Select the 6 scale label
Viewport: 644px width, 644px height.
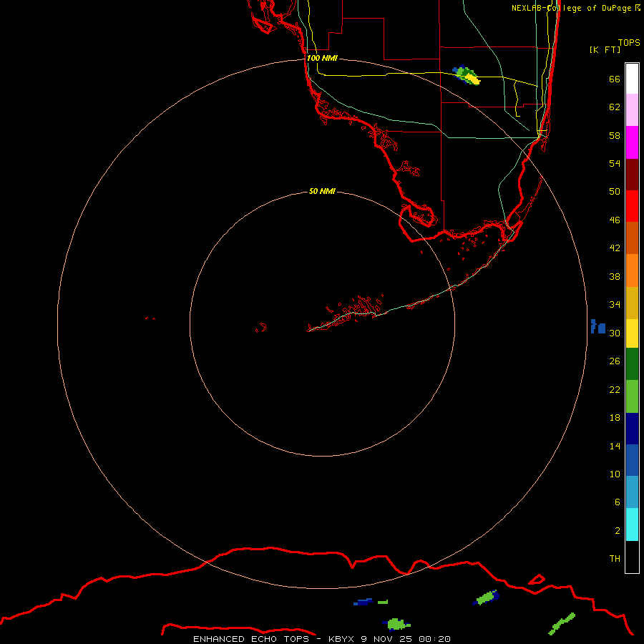[617, 502]
